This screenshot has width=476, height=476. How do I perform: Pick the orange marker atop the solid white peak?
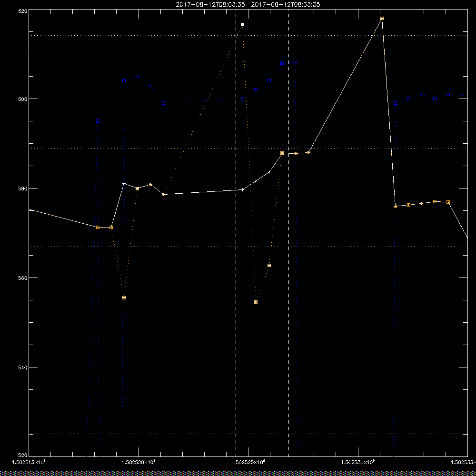tap(382, 18)
